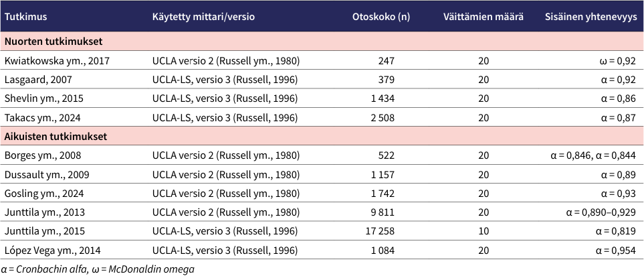Click the Shevlin ym., 2015 cell
Viewport: 644px width, 278px height.
click(44, 98)
